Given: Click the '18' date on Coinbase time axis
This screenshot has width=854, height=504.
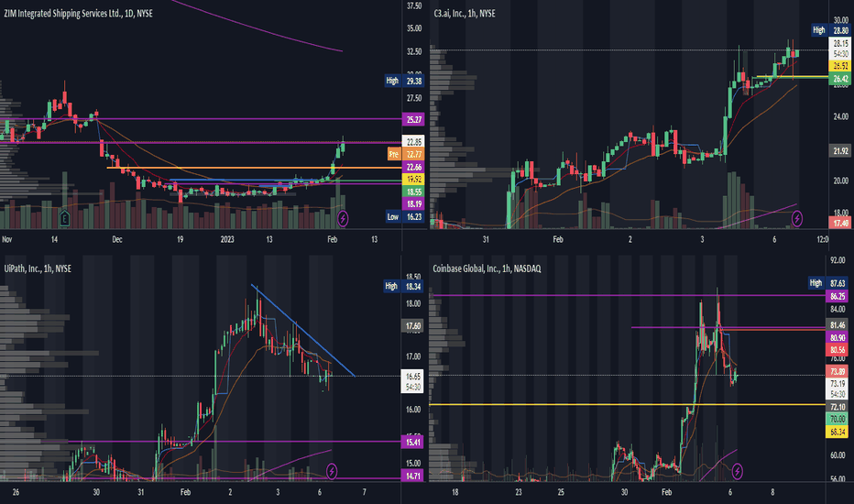Looking at the screenshot, I should click(454, 492).
